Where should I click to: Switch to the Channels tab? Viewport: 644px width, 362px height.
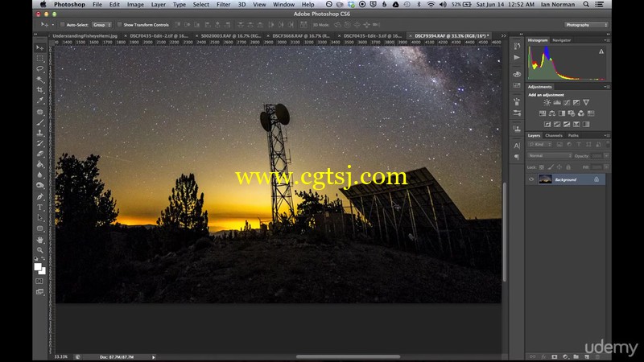coord(554,135)
